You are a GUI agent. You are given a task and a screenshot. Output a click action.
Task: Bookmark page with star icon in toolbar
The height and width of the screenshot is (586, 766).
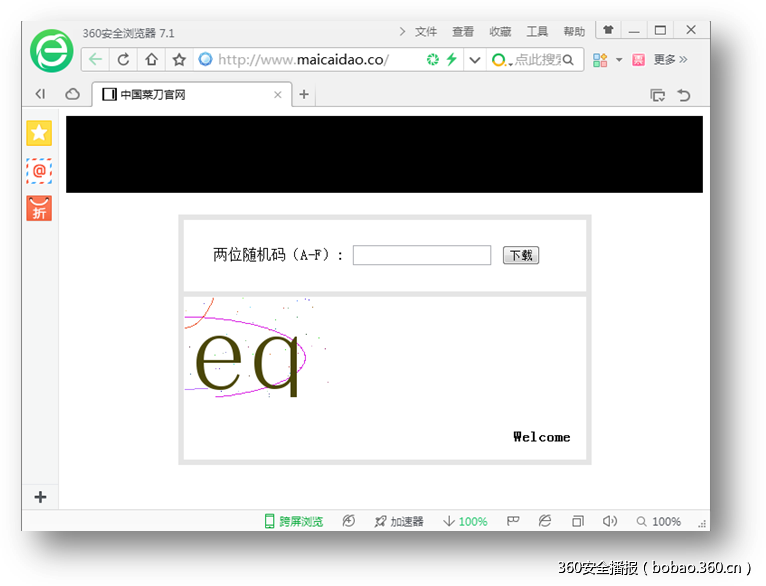[x=179, y=60]
